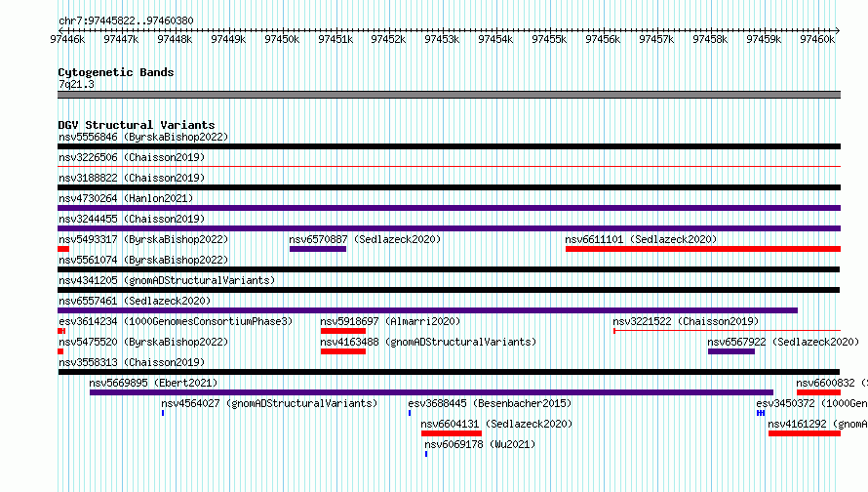The height and width of the screenshot is (492, 868).
Task: Click the DGV Structural Variants track title
Action: [x=137, y=125]
